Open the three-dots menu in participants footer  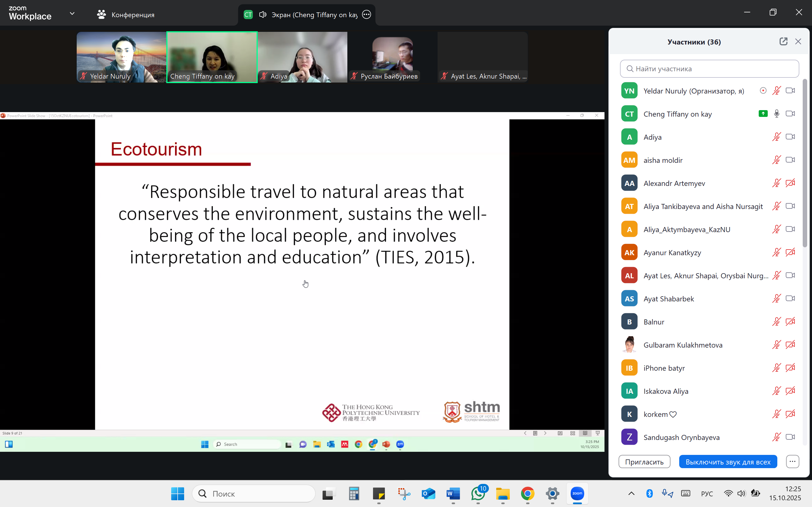[792, 461]
